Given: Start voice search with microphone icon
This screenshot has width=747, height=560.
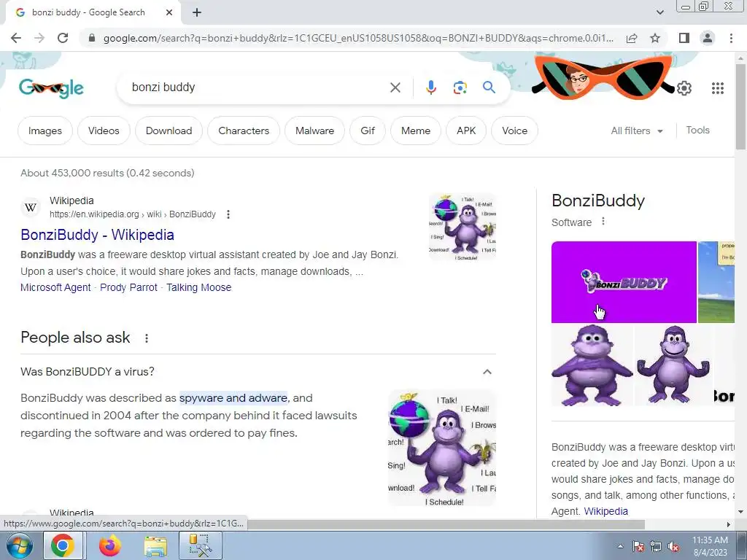Looking at the screenshot, I should (430, 87).
